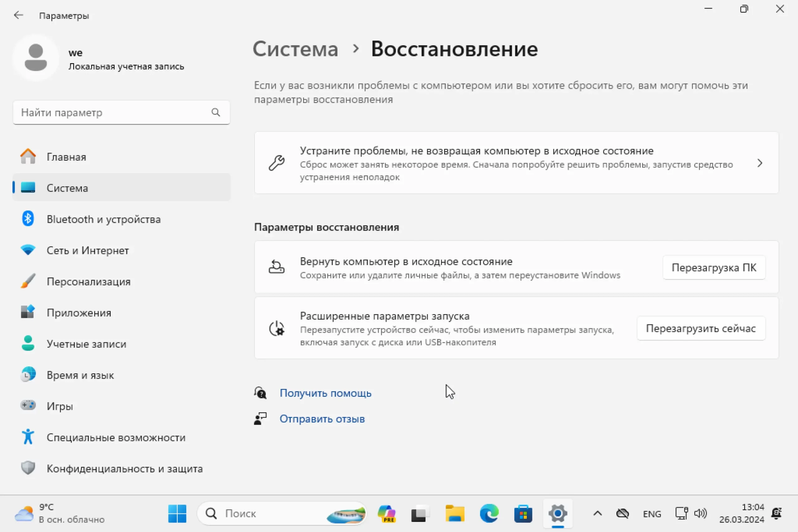
Task: Select Приложения in sidebar
Action: (79, 313)
